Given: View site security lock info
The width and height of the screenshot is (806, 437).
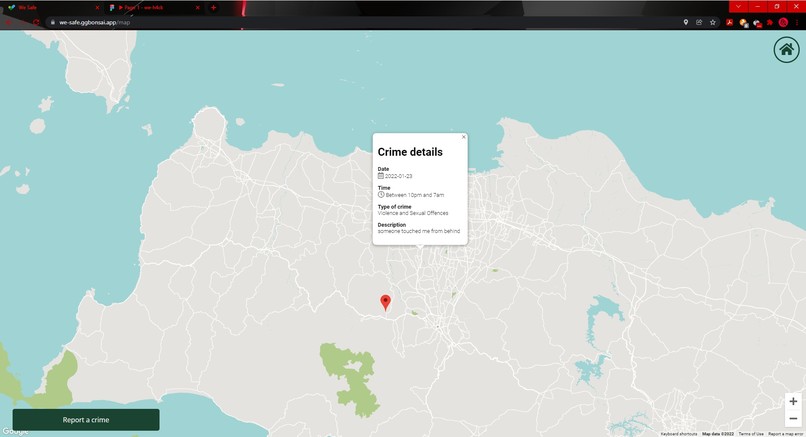Looking at the screenshot, I should coord(52,22).
